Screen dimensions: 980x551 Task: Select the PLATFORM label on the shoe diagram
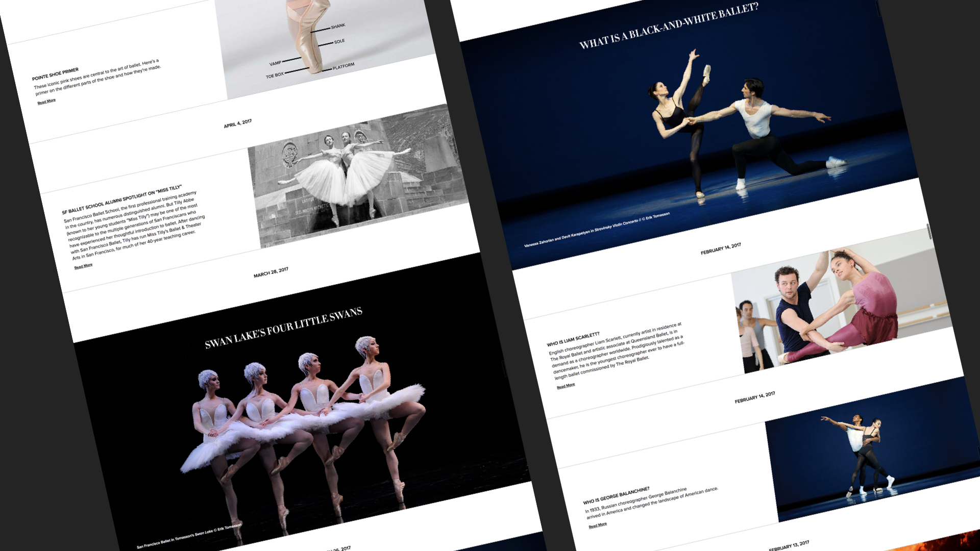[x=344, y=66]
